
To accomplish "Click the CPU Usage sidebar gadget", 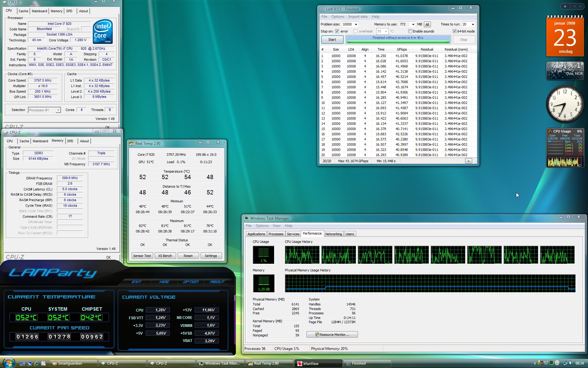I will pos(565,148).
